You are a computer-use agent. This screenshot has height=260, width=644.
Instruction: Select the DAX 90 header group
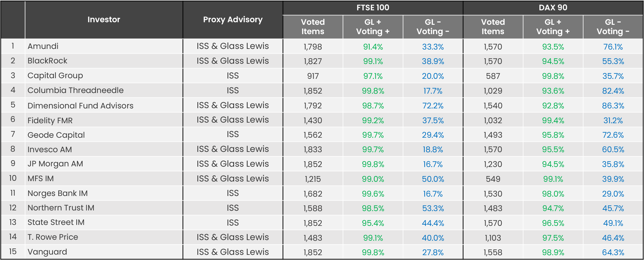pyautogui.click(x=553, y=7)
